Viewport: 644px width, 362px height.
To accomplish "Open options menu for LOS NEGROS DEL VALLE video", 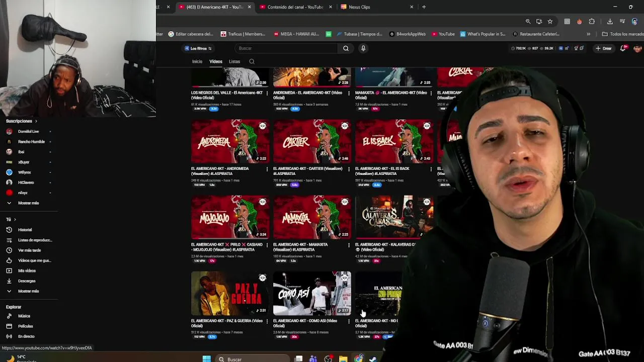I will 267,93.
